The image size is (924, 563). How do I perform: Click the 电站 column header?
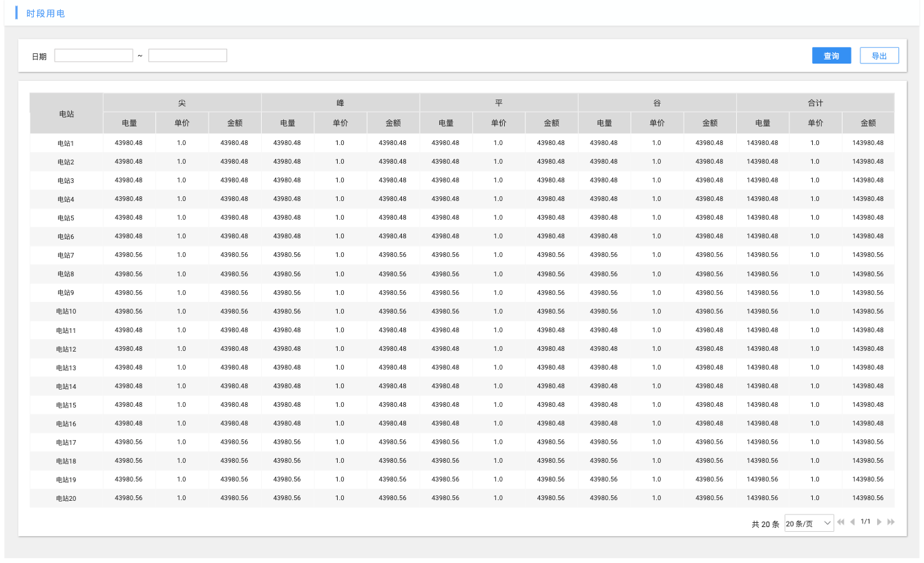[66, 113]
